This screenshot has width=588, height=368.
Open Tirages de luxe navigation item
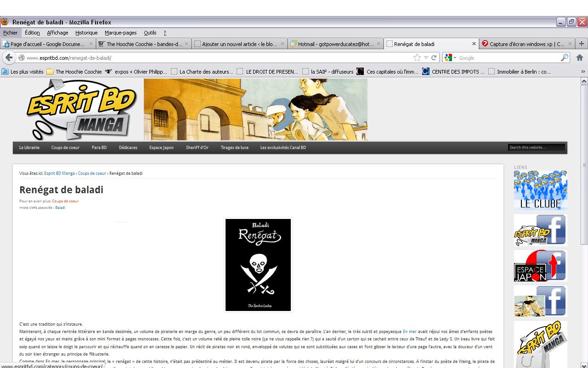pos(234,148)
